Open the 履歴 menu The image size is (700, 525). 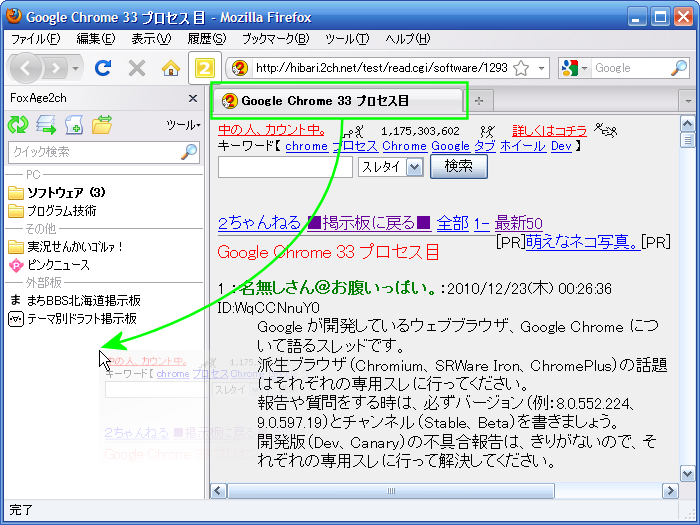207,39
